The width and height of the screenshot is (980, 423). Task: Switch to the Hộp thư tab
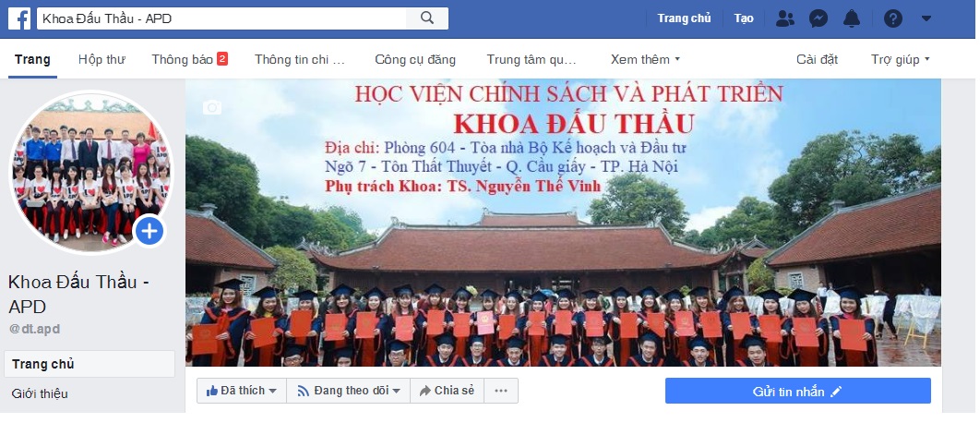(102, 59)
